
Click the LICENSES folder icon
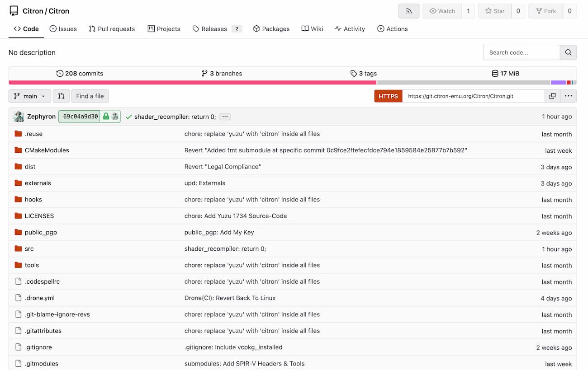point(18,216)
